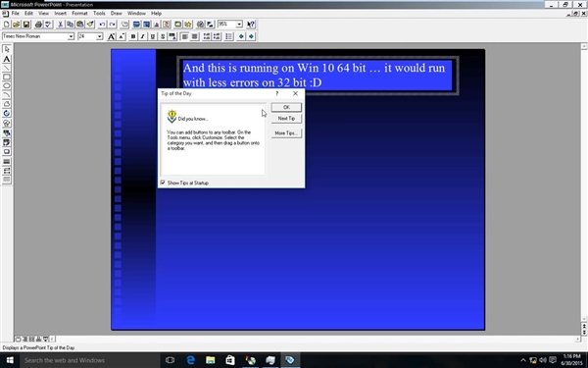
Task: Open File Explorer from the taskbar
Action: pyautogui.click(x=211, y=360)
